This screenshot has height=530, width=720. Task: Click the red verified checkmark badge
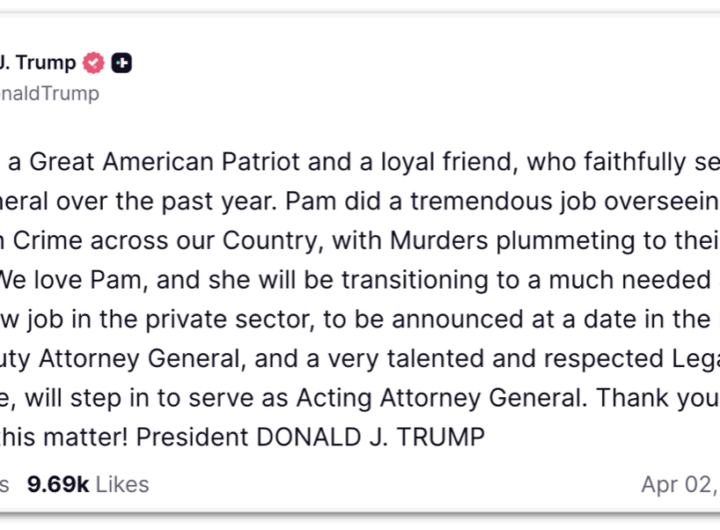pos(94,63)
